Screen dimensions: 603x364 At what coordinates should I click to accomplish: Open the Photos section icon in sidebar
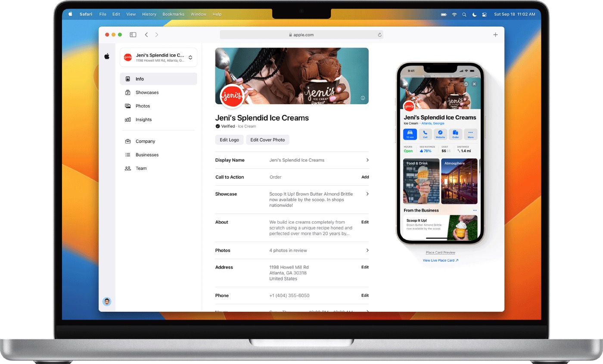(127, 106)
